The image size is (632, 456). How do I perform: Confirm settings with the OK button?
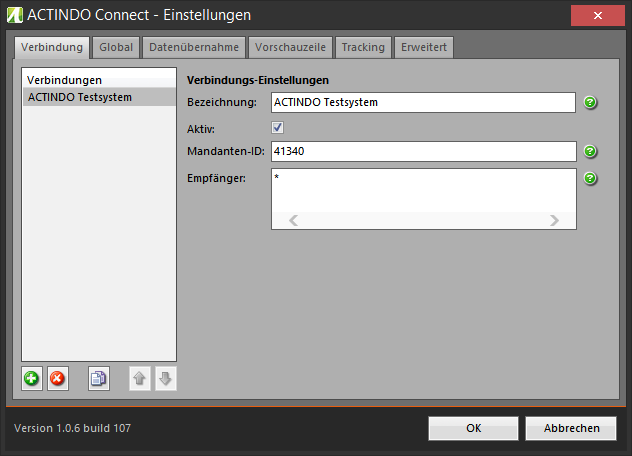[x=474, y=428]
